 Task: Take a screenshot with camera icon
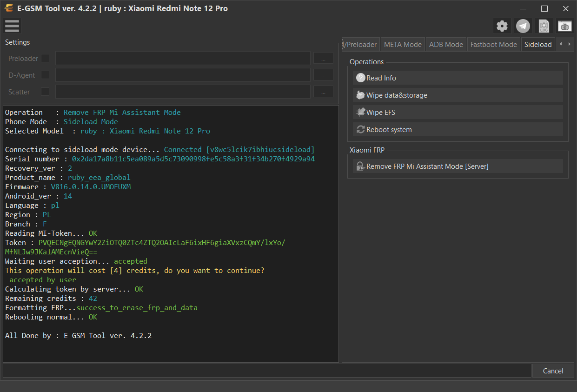point(565,26)
